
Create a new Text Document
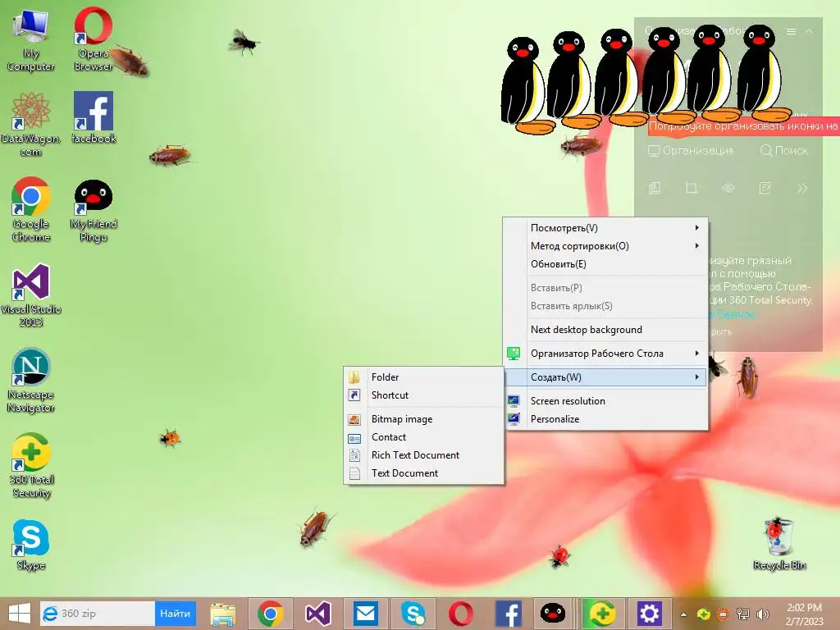click(x=424, y=473)
